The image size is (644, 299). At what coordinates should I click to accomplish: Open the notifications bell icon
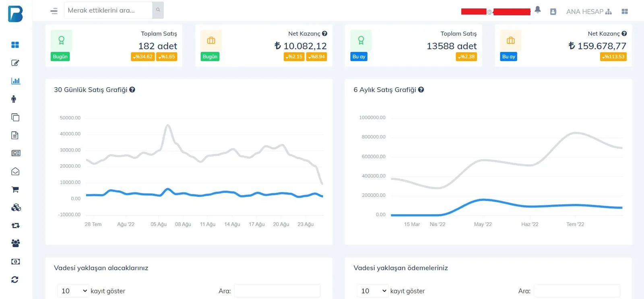click(538, 10)
